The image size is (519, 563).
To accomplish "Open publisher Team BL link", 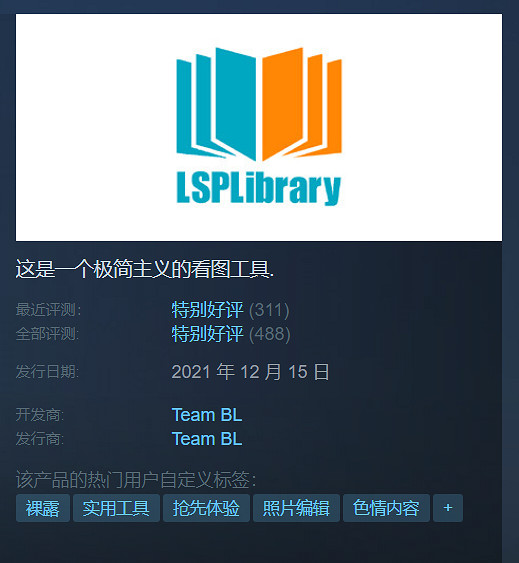I will click(x=207, y=439).
